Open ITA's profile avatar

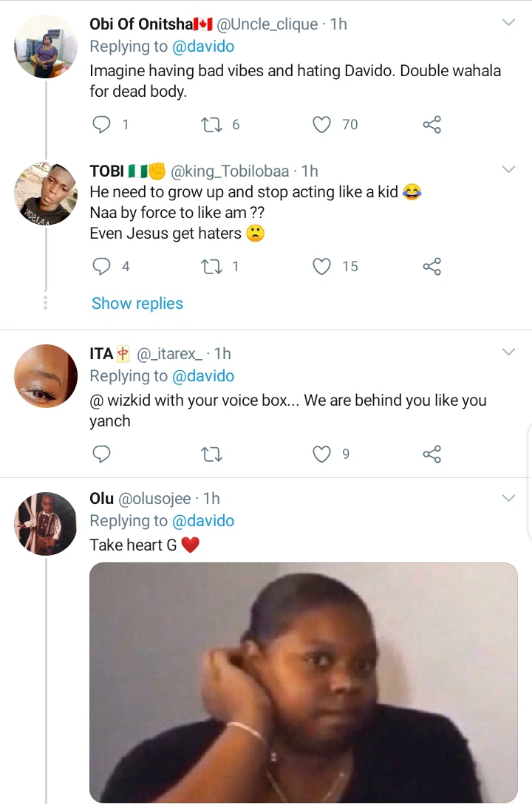pos(46,376)
